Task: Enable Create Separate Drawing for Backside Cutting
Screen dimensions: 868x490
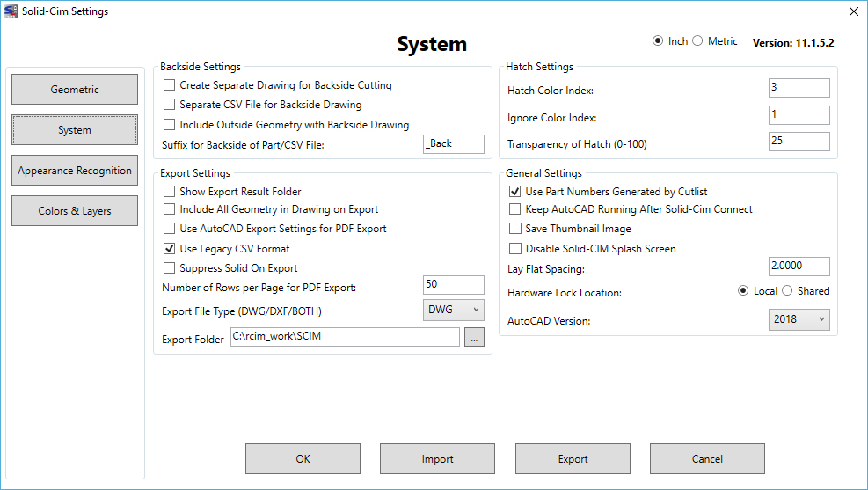Action: pyautogui.click(x=170, y=84)
